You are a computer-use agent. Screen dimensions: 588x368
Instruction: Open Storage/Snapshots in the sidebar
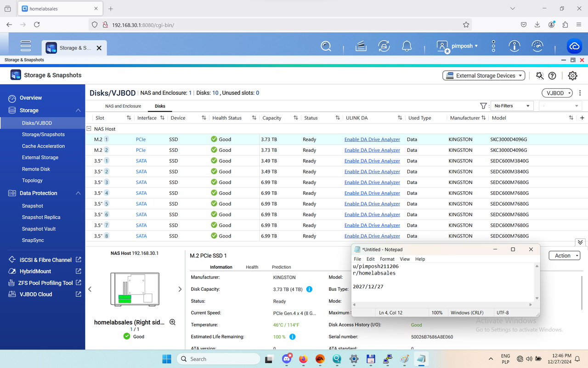(x=43, y=134)
